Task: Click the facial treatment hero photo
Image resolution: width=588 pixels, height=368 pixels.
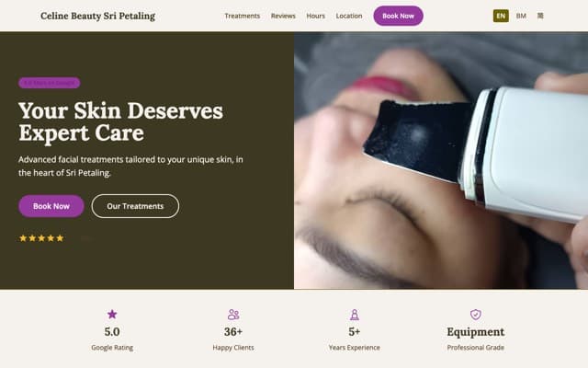Action: click(x=441, y=160)
